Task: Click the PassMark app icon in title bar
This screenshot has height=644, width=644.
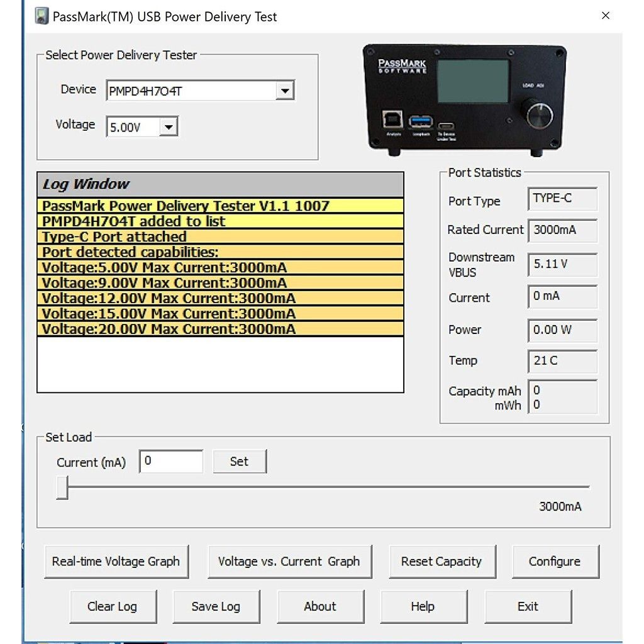Action: 41,16
